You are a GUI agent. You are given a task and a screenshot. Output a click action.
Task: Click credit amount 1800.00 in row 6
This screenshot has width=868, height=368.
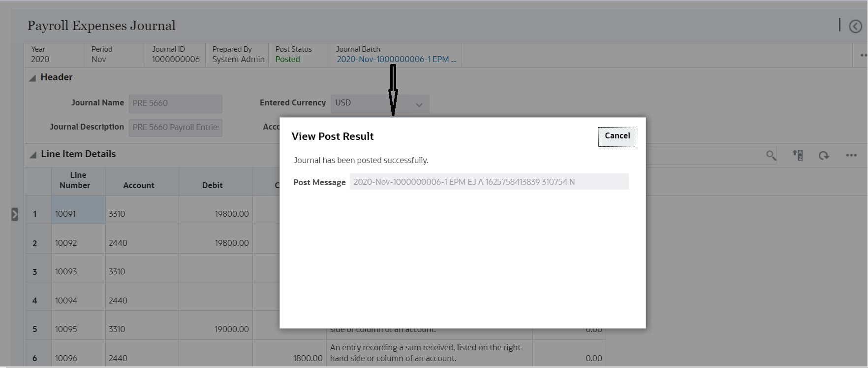(x=289, y=354)
